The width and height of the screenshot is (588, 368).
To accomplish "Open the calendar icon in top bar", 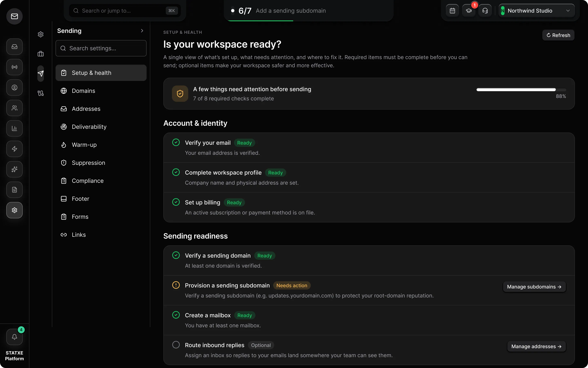I will click(452, 11).
